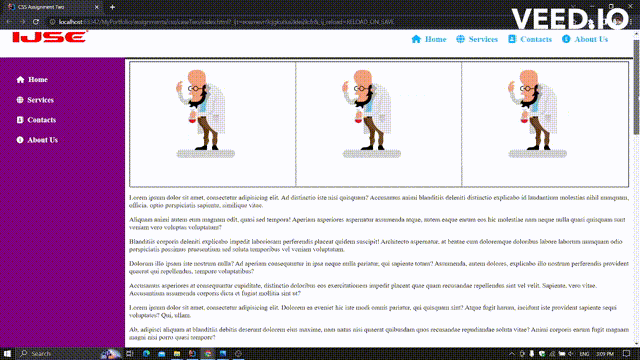
Task: Select Home in the purple sidebar
Action: pos(38,80)
